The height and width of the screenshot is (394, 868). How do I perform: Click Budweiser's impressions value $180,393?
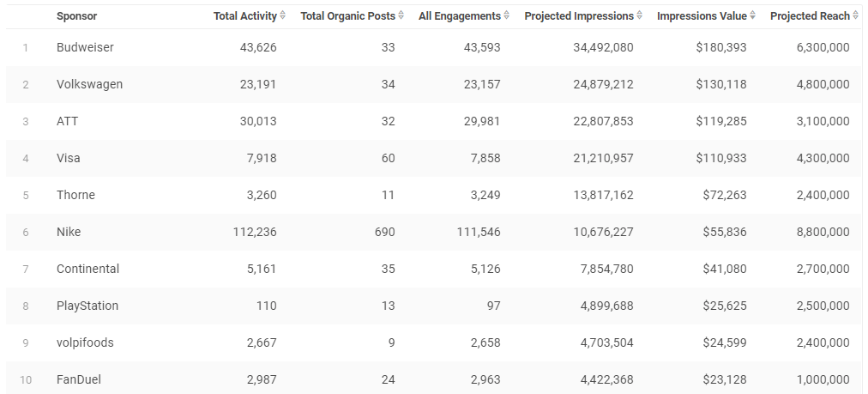pyautogui.click(x=721, y=48)
